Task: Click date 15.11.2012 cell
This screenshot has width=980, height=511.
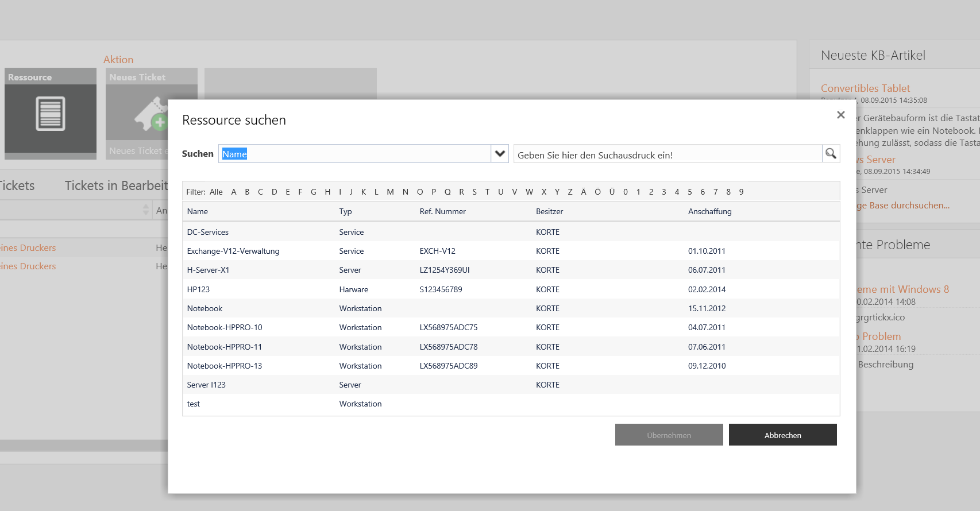Action: [x=707, y=308]
